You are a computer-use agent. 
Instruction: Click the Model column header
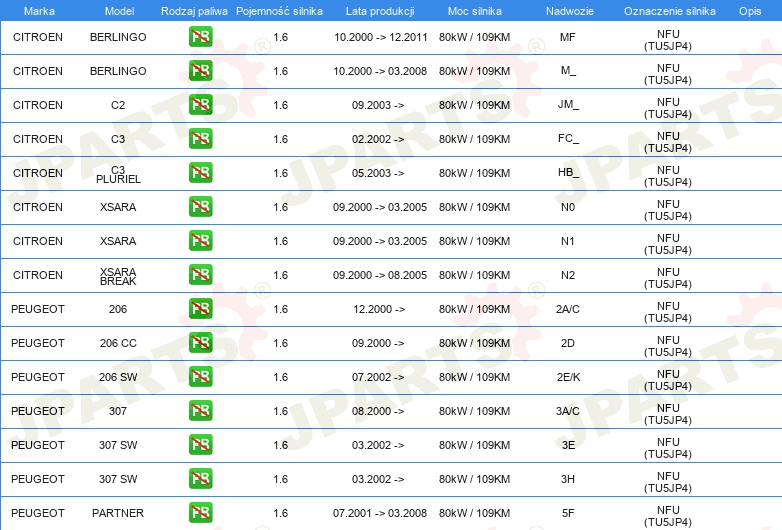(119, 11)
